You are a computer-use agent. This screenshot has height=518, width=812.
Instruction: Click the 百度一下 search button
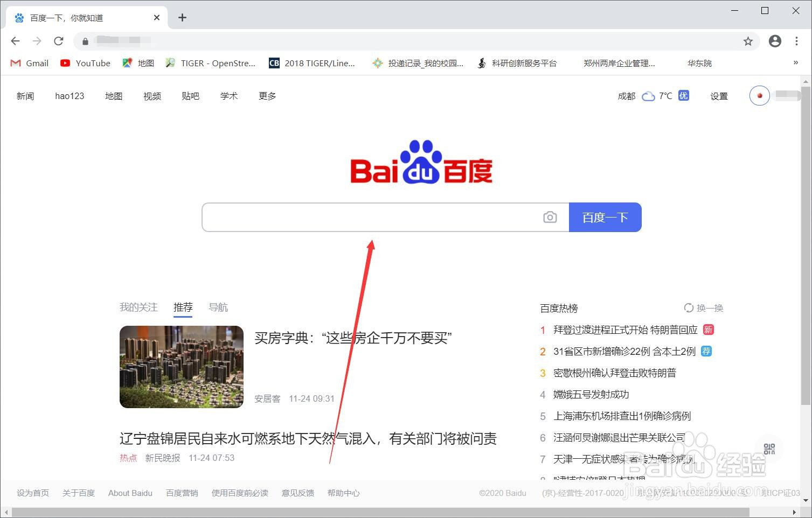605,217
